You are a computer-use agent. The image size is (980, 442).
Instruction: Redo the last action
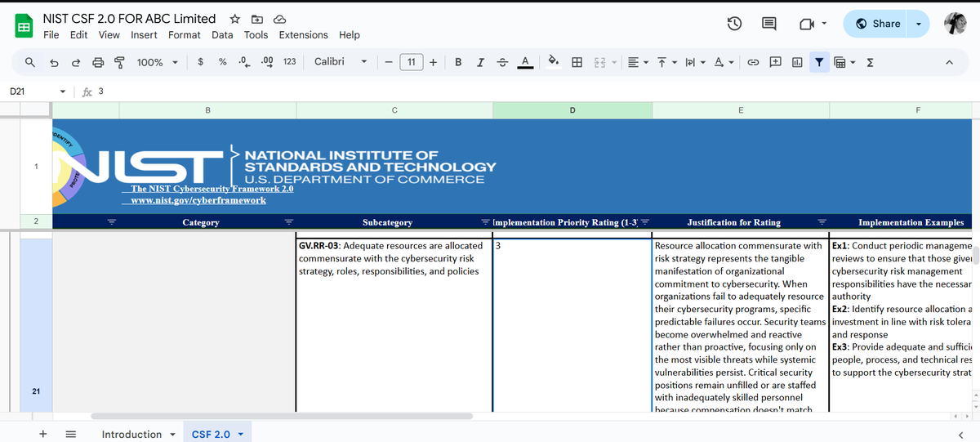click(x=76, y=62)
